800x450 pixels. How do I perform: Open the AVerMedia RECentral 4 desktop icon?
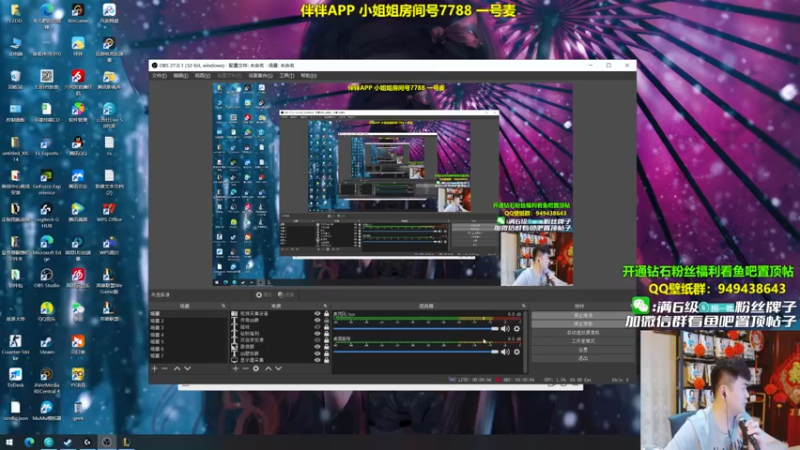tap(46, 381)
